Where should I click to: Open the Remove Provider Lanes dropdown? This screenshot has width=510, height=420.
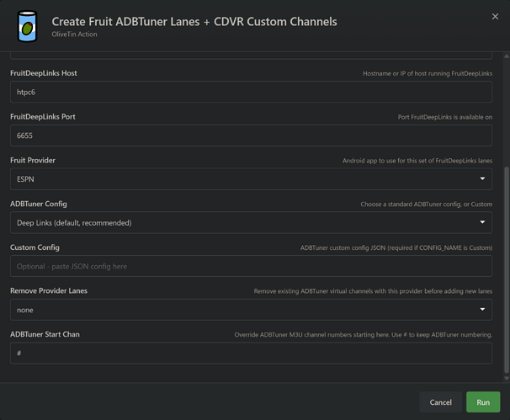[x=251, y=310]
